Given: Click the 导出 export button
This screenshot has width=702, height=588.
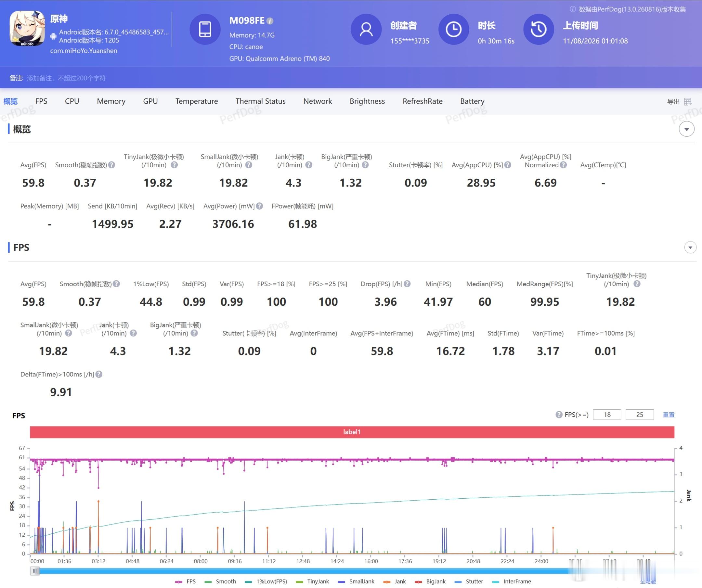Looking at the screenshot, I should pyautogui.click(x=673, y=102).
